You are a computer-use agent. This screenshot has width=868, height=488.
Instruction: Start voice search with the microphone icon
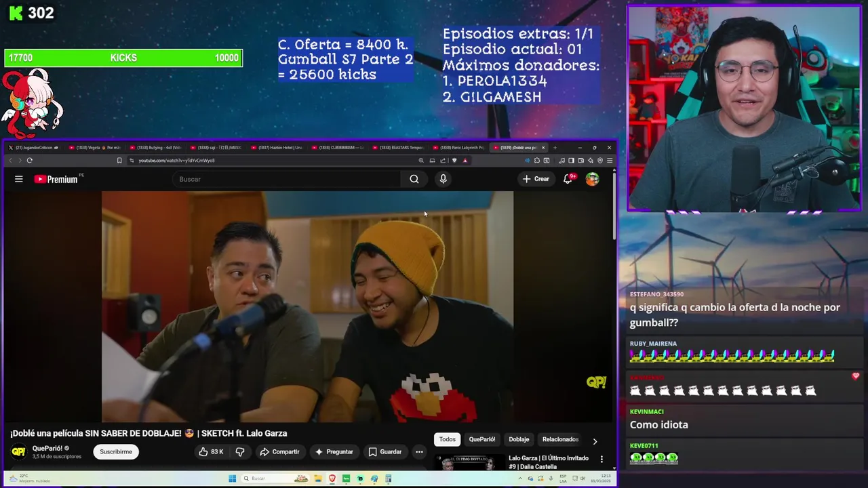pos(443,179)
